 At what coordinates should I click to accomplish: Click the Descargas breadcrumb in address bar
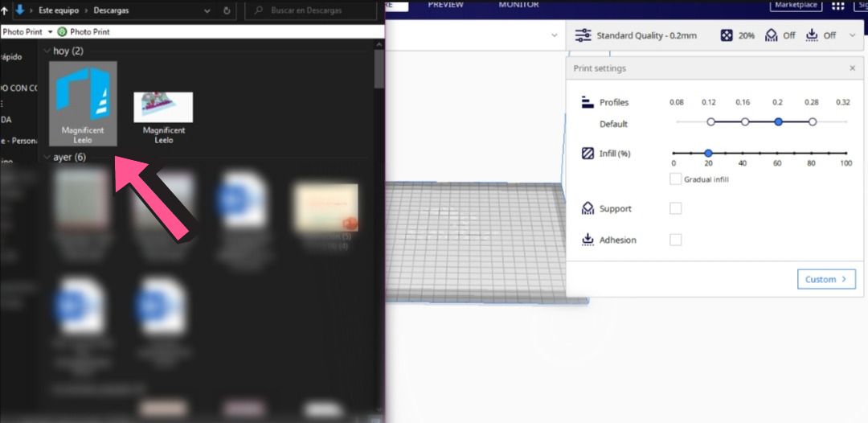pyautogui.click(x=111, y=10)
